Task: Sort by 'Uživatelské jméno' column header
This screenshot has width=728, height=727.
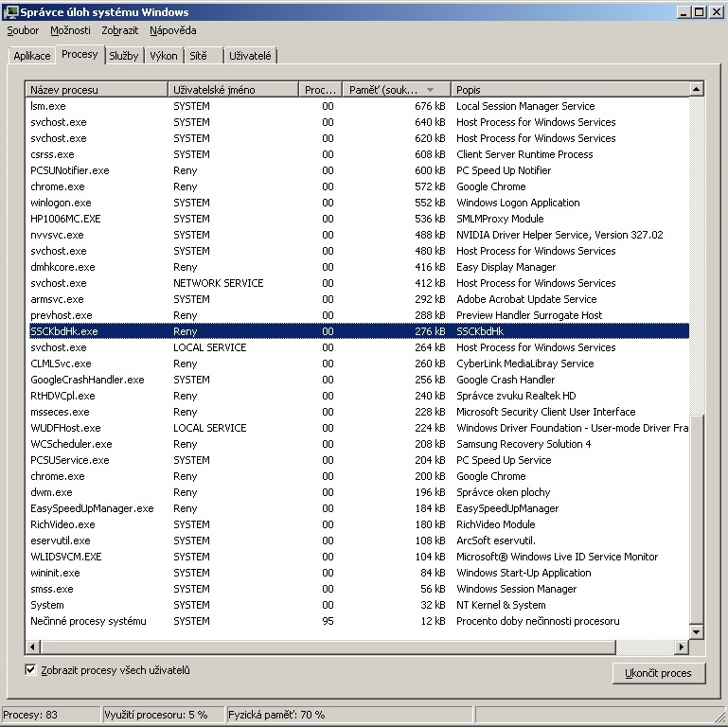Action: (232, 90)
